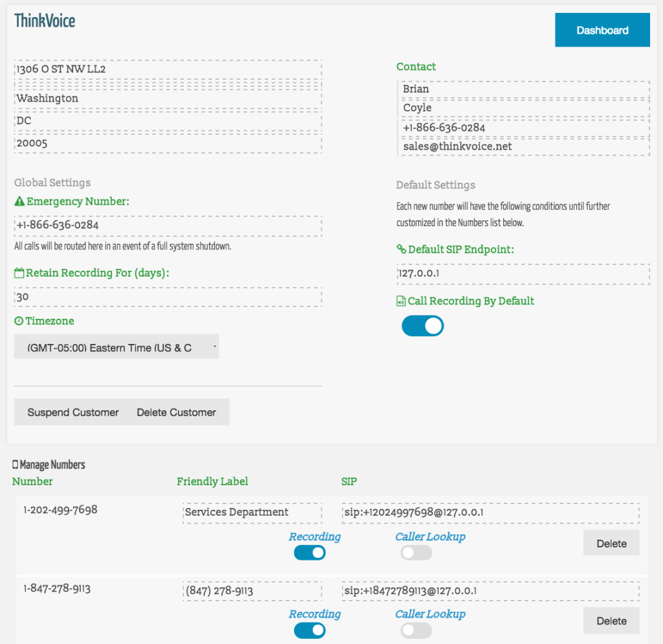Toggle Call Recording By Default switch
663x644 pixels.
tap(422, 326)
